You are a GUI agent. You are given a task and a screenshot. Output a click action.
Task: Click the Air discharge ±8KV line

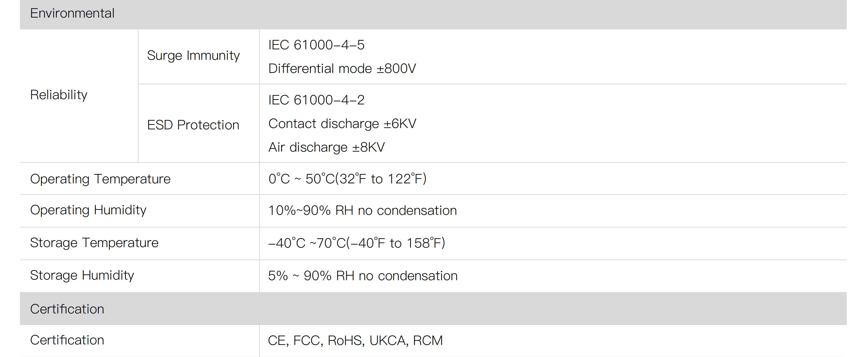pos(326,147)
